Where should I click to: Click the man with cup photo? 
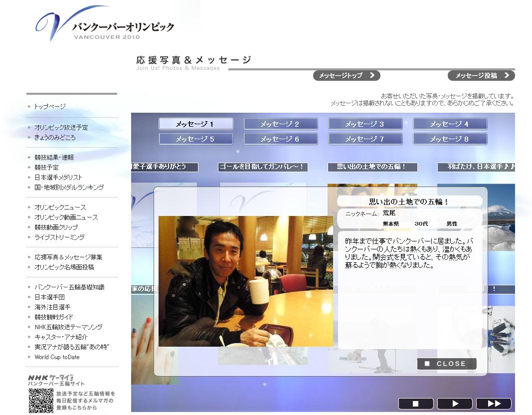246,281
